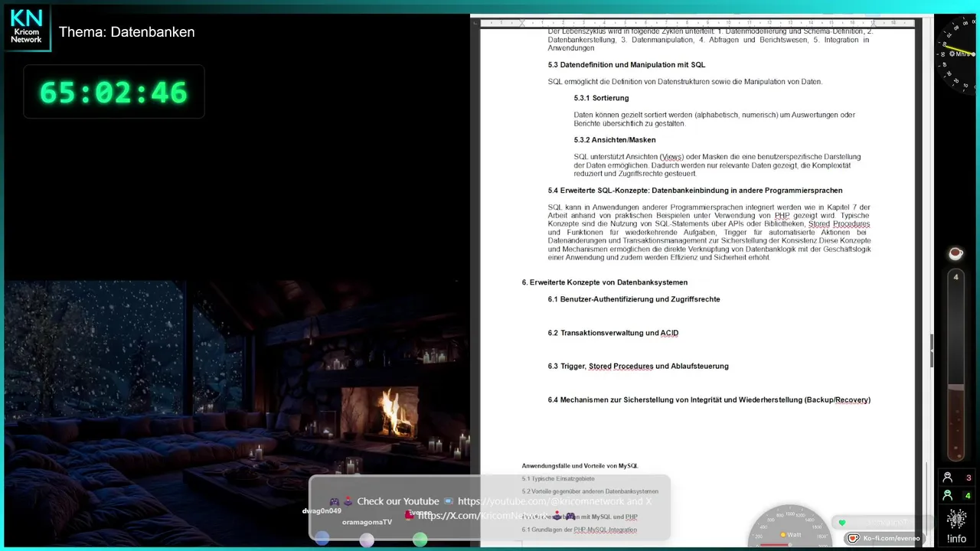Click the '5.1 Typische Einsatzgebiete' line
This screenshot has height=551, width=980.
558,479
